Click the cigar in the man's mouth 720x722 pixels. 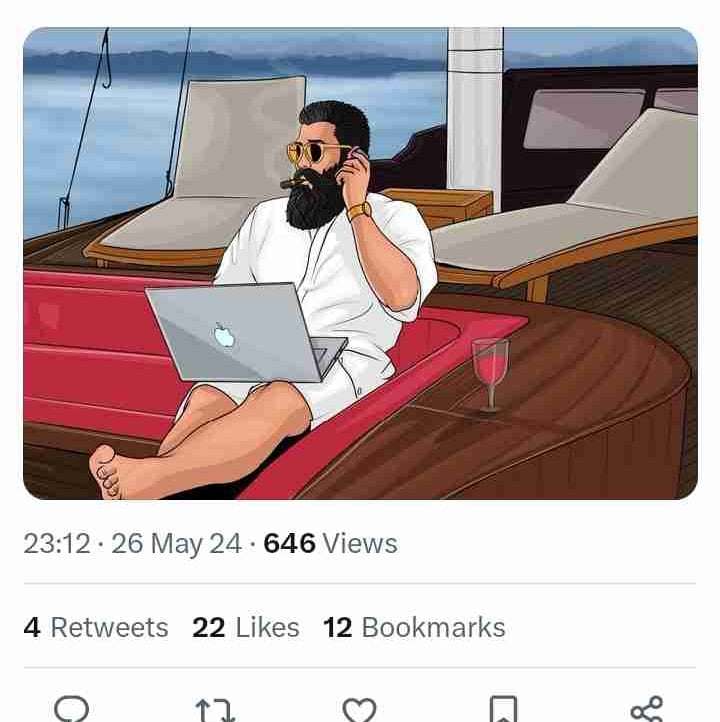pos(291,183)
